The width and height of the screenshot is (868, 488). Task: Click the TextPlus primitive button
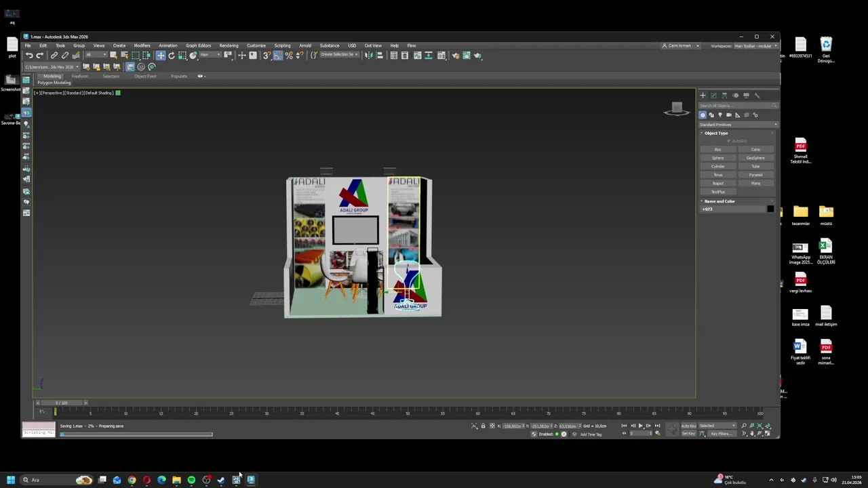[x=718, y=192]
